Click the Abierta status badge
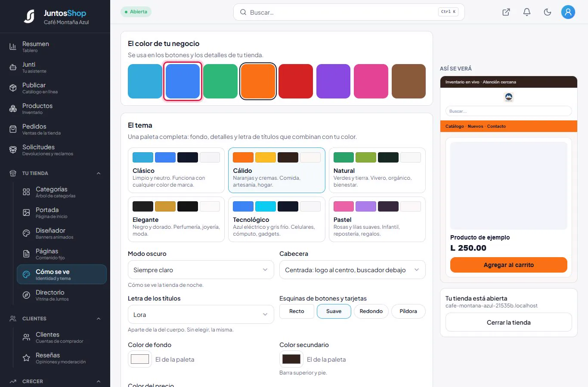 pyautogui.click(x=136, y=12)
